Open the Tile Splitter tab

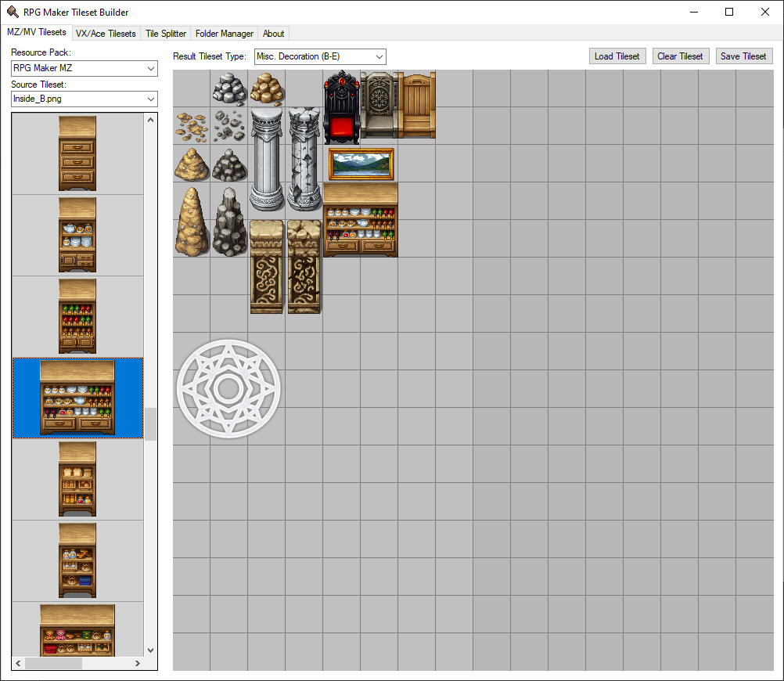click(x=165, y=34)
